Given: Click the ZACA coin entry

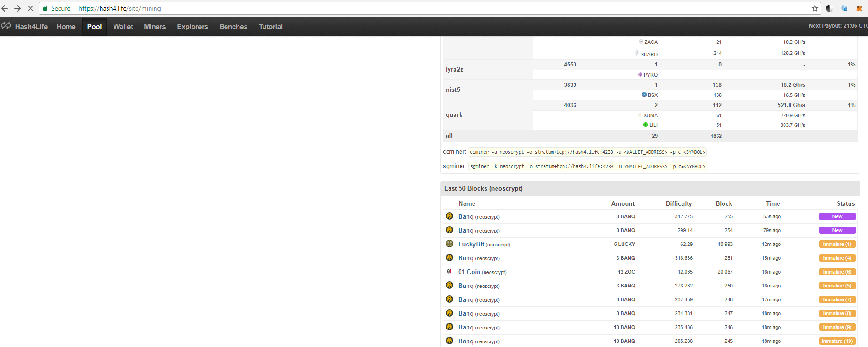Looking at the screenshot, I should tap(651, 42).
